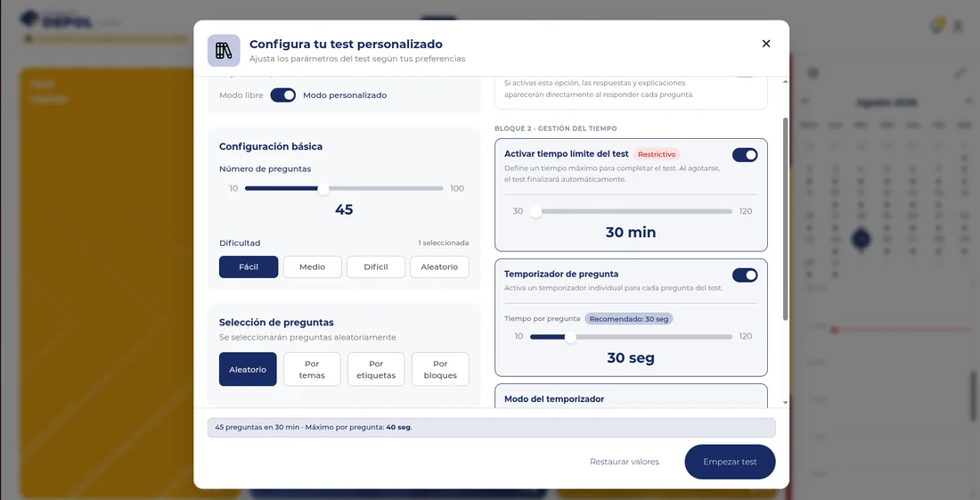Click the Modo libre label
Image resolution: width=980 pixels, height=500 pixels.
pyautogui.click(x=241, y=95)
